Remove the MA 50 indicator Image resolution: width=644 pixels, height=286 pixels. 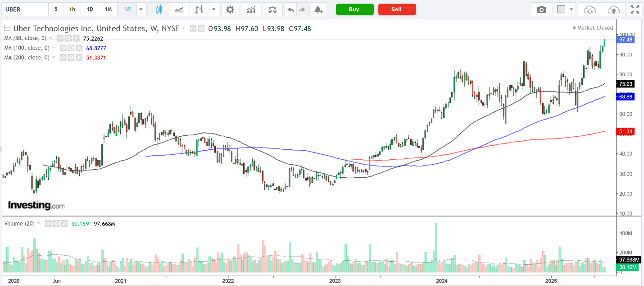coord(77,38)
